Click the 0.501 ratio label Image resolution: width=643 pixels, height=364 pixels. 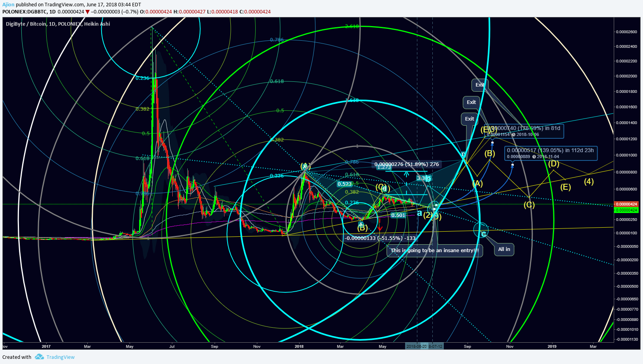398,215
